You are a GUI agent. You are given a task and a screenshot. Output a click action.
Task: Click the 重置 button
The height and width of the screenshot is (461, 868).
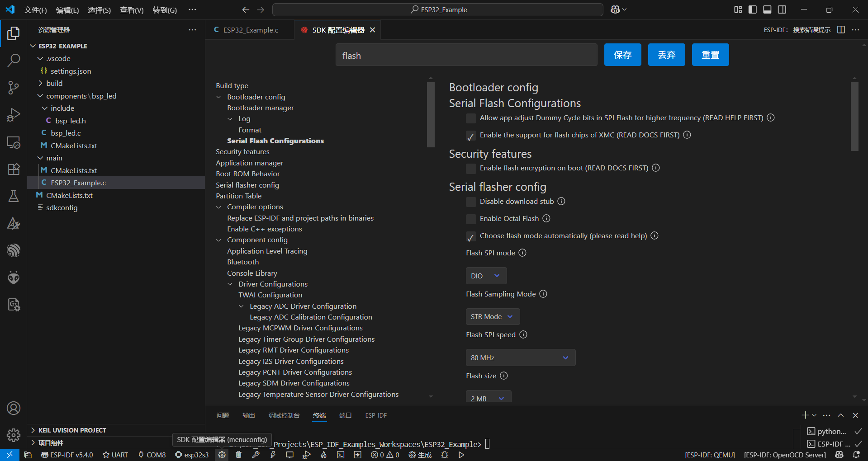click(x=710, y=55)
